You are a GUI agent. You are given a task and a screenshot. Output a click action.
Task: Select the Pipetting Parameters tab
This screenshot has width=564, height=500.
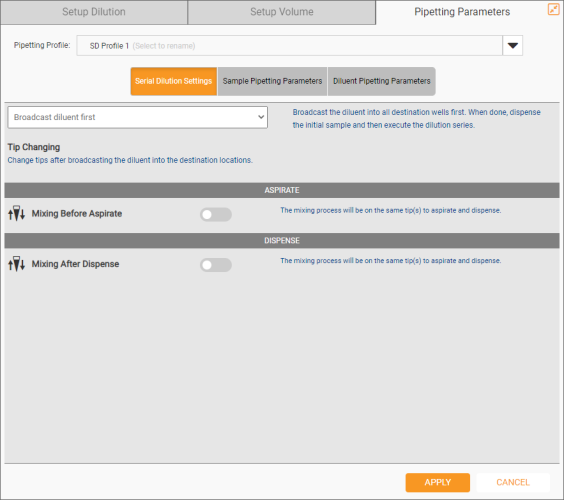[x=462, y=12]
